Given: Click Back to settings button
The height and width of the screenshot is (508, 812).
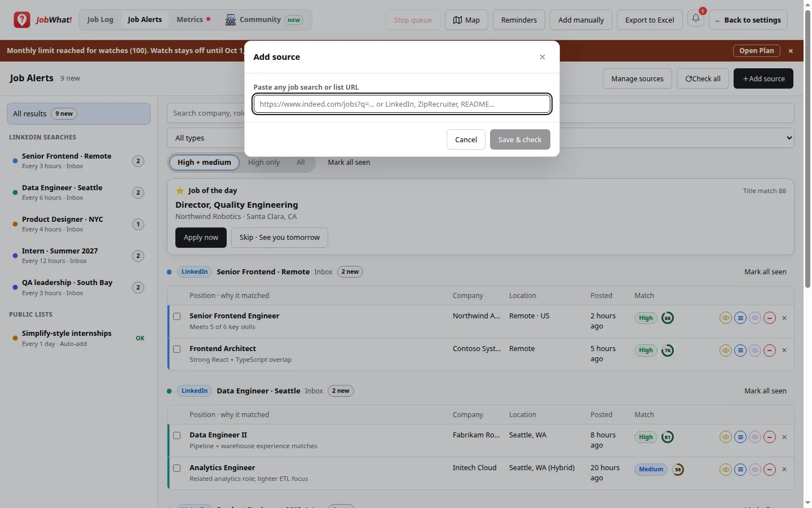Looking at the screenshot, I should pyautogui.click(x=748, y=20).
